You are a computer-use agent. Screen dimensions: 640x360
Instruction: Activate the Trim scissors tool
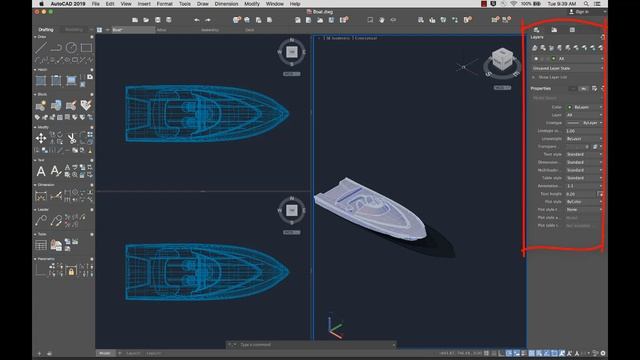click(x=71, y=138)
